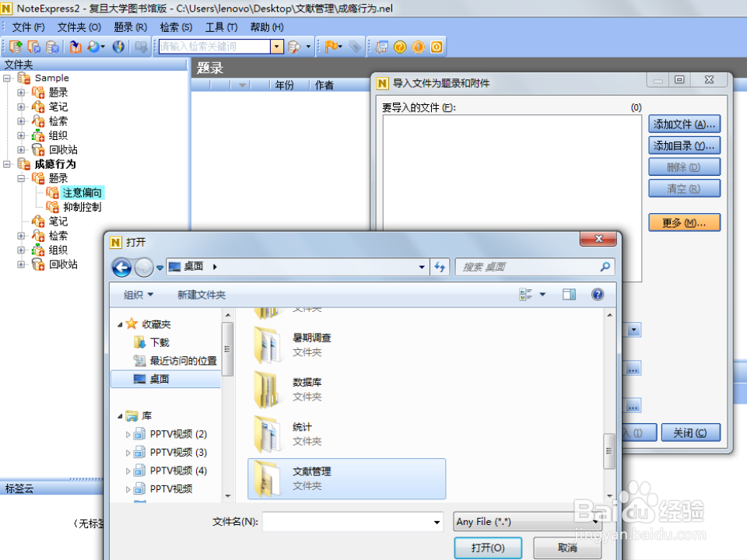
Task: Click 关闭 (C) in the import dialog
Action: (690, 433)
